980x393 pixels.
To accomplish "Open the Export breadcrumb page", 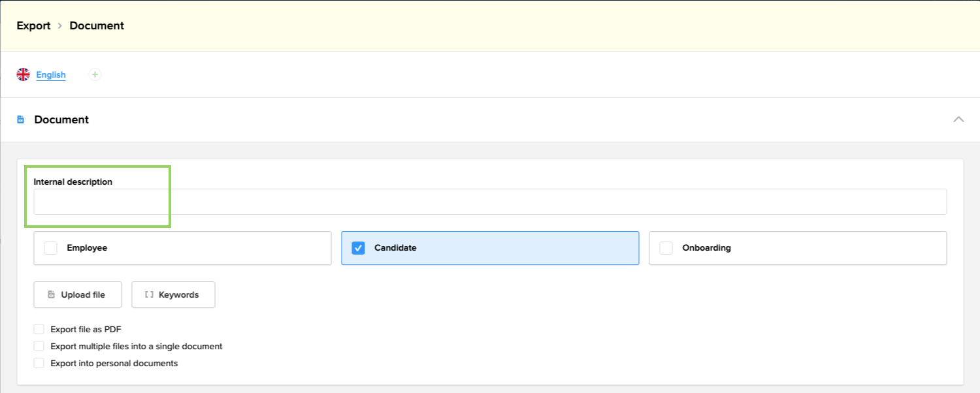I will tap(33, 25).
